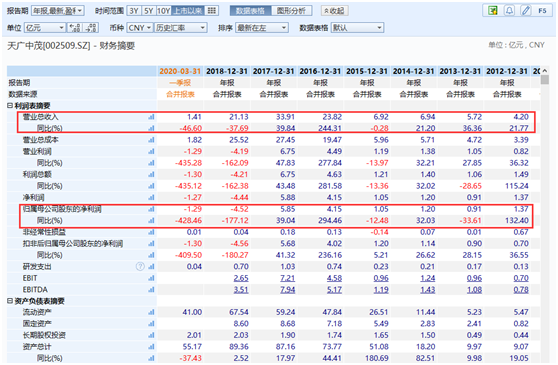Screen dimensions: 558x365
Task: Click the Excel export icon
Action: click(493, 11)
